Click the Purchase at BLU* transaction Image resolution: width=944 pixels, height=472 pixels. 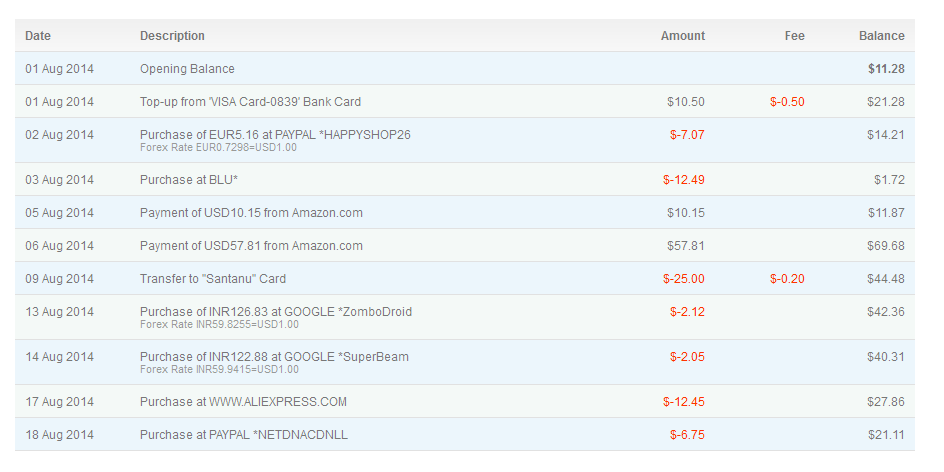coord(188,180)
